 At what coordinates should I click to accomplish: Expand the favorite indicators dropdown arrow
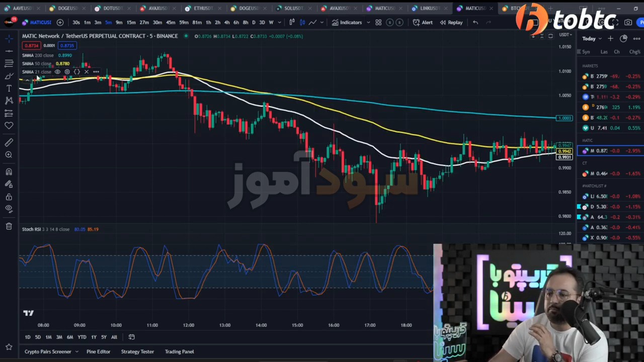tap(368, 22)
